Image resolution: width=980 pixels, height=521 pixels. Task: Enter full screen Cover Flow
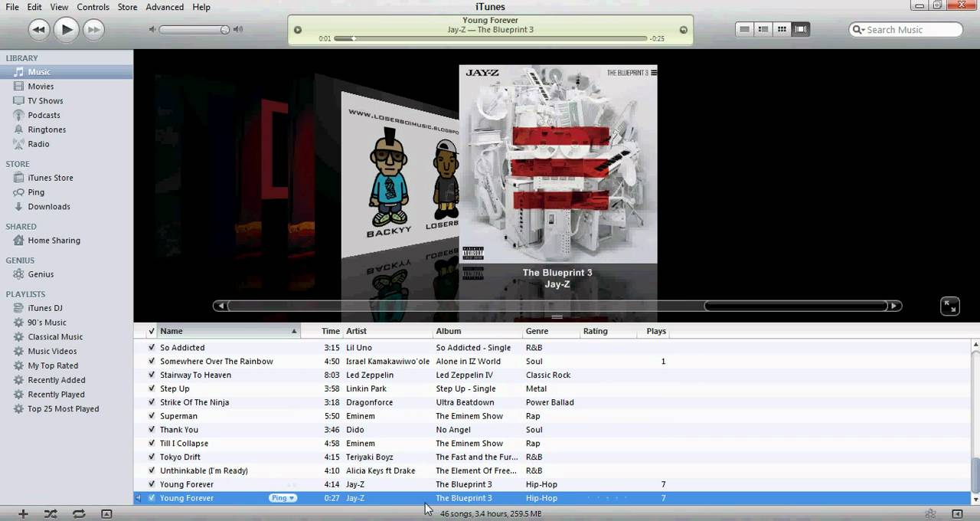point(949,306)
